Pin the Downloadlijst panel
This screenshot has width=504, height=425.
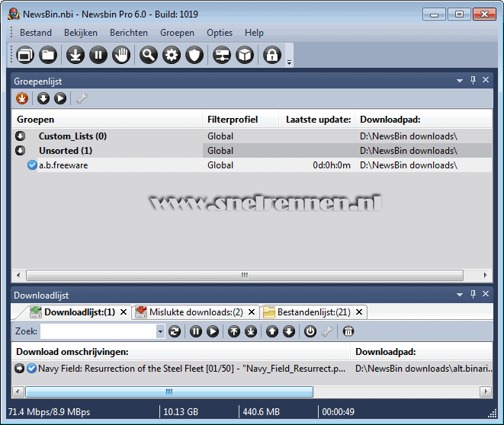pos(473,294)
